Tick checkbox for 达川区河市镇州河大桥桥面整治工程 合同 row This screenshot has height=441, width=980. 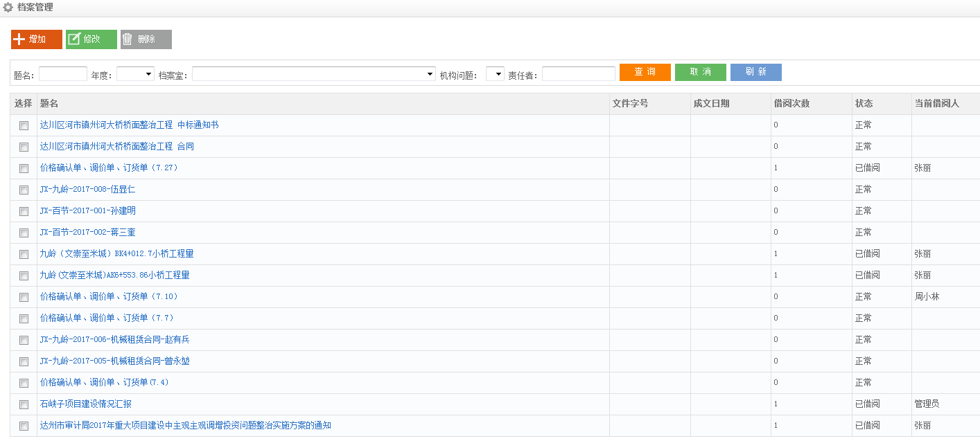24,147
